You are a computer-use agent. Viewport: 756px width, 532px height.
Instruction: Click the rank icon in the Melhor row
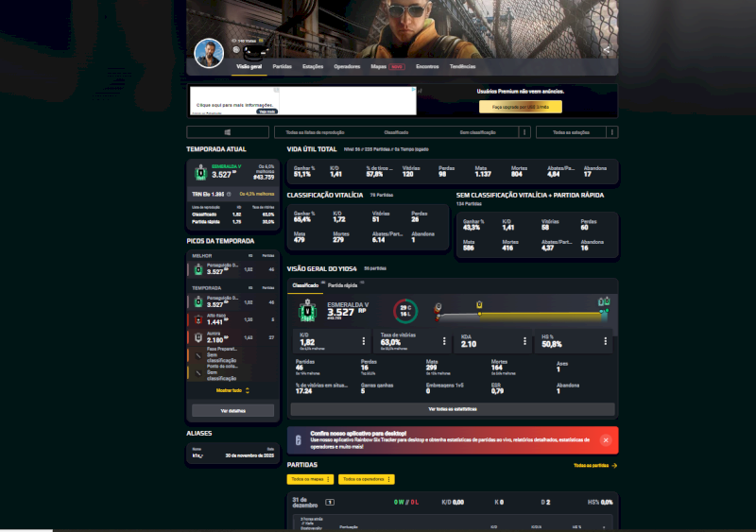tap(198, 269)
